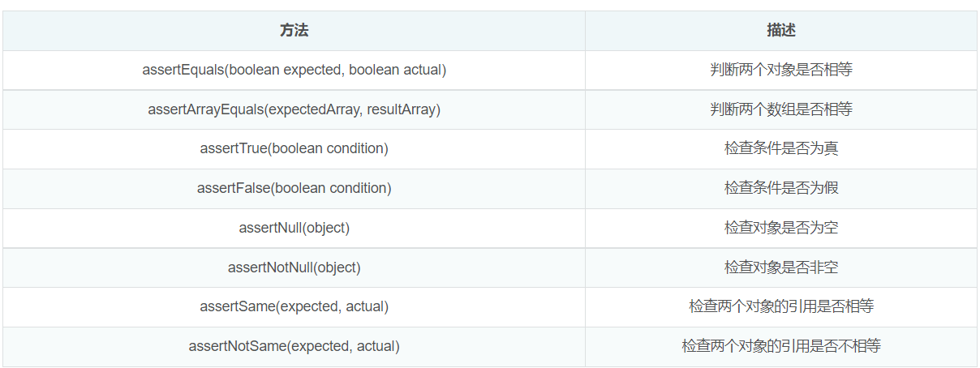The width and height of the screenshot is (980, 368).
Task: Select the description 检查两个对象的引用是否不相等
Action: pyautogui.click(x=781, y=346)
